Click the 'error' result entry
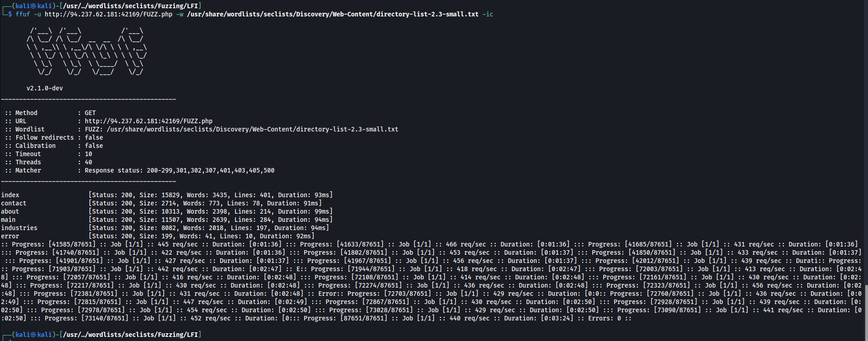Viewport: 868px width, 341px height. pyautogui.click(x=10, y=236)
